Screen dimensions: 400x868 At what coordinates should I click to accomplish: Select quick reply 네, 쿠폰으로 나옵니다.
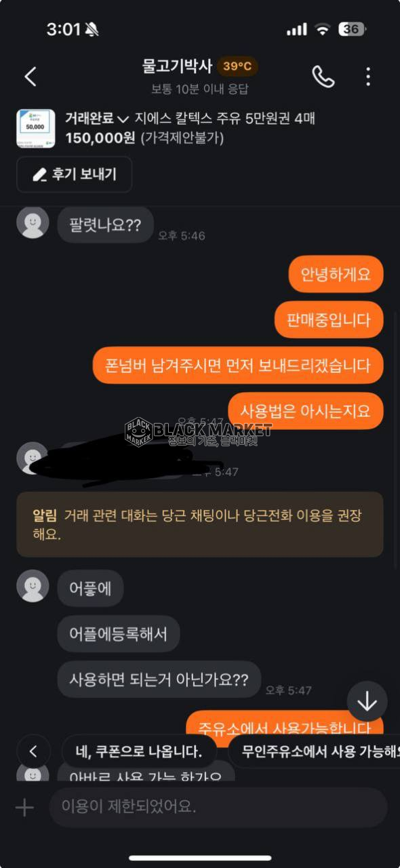pos(139,751)
